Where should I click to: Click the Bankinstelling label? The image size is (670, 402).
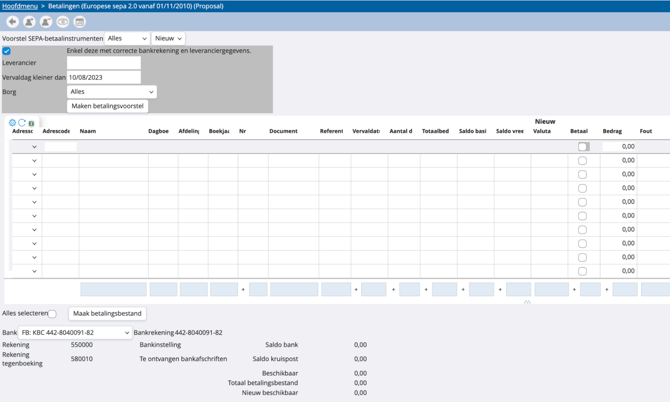tap(160, 345)
